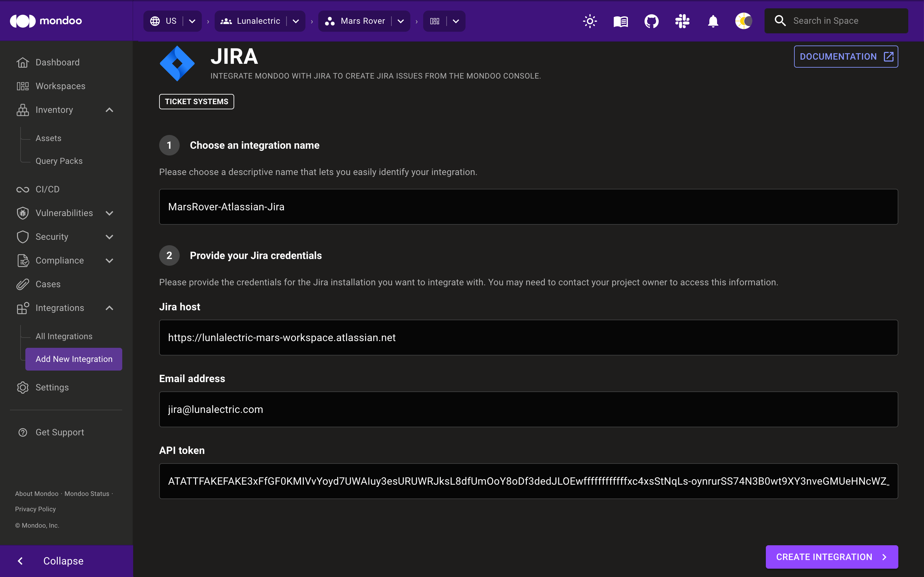924x577 pixels.
Task: Open the Slack integrations icon
Action: coord(682,21)
